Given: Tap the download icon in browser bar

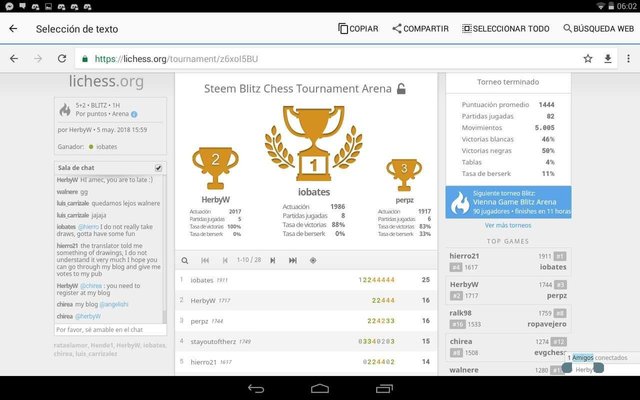Looking at the screenshot, I should 608,59.
